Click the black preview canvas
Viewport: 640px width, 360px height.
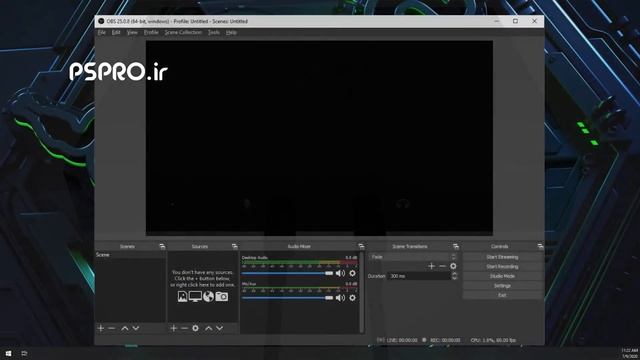(x=319, y=138)
